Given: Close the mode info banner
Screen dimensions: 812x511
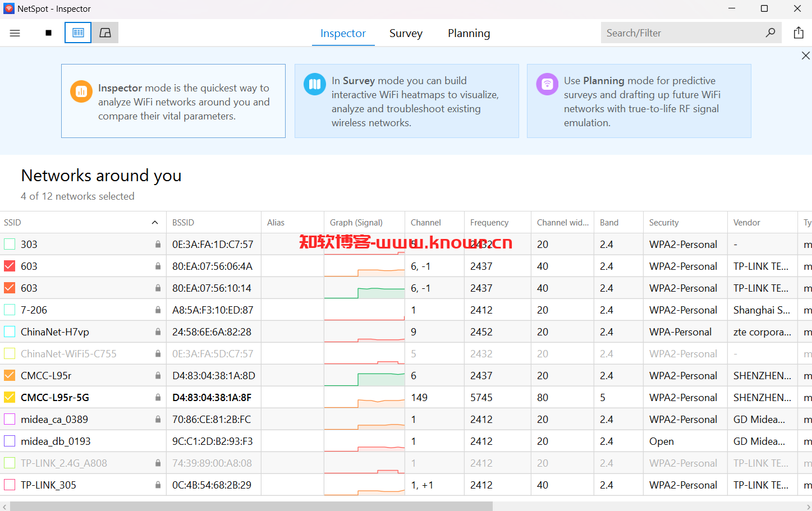Looking at the screenshot, I should click(x=805, y=56).
